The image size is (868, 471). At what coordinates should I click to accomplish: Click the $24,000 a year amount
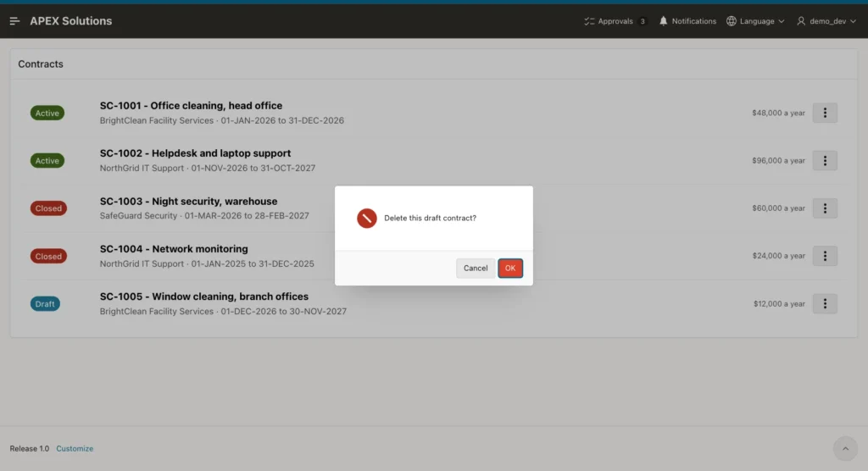pyautogui.click(x=778, y=256)
